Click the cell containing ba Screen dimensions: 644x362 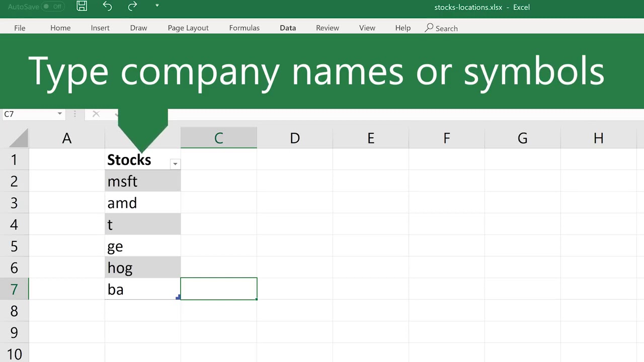143,289
